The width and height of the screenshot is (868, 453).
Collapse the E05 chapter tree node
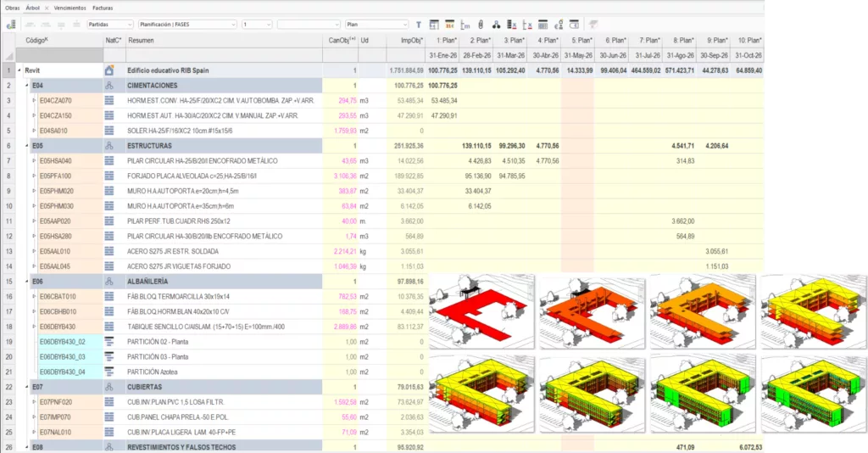tap(26, 146)
